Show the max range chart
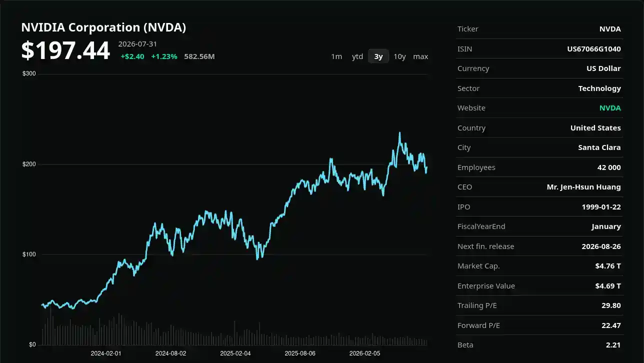 pos(420,56)
